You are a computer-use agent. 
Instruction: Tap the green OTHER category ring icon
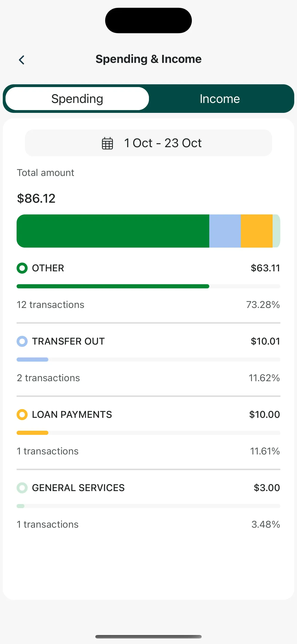tap(22, 268)
